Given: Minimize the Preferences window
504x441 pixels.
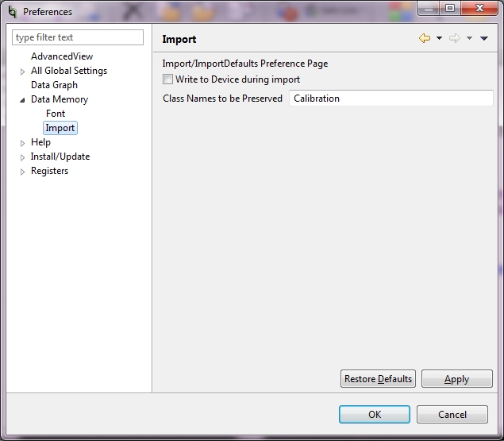Looking at the screenshot, I should (x=428, y=9).
